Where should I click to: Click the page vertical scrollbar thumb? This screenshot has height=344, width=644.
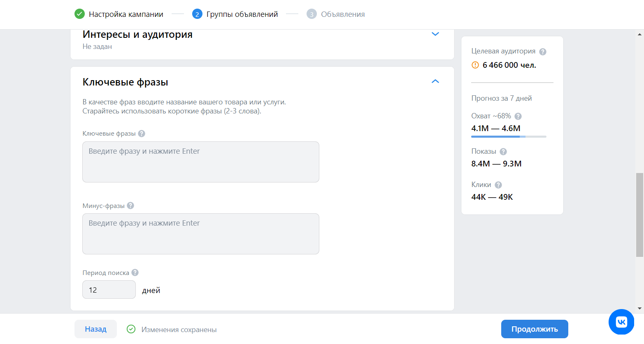click(639, 215)
